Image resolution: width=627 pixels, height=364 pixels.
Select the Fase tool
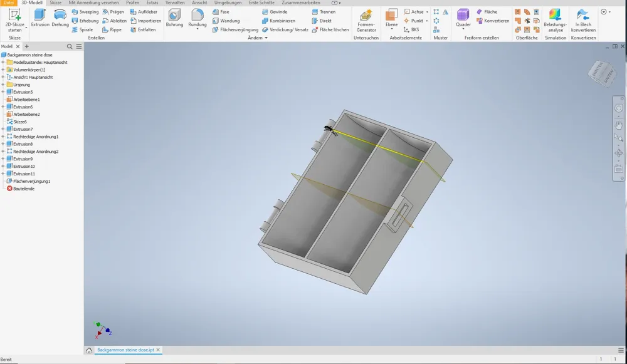click(221, 12)
